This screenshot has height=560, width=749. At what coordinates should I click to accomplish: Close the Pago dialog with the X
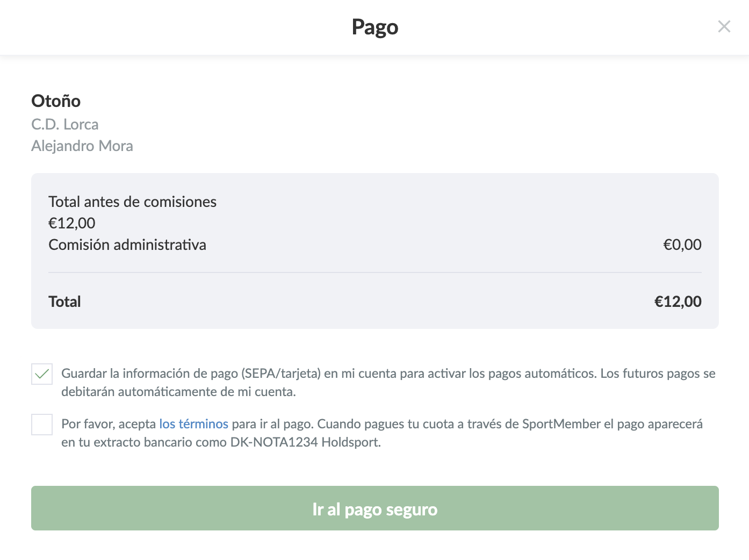(724, 26)
